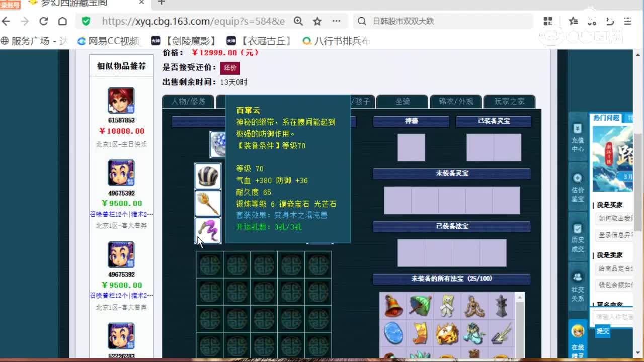Click the address bar URL
This screenshot has height=362, width=644.
pyautogui.click(x=193, y=21)
